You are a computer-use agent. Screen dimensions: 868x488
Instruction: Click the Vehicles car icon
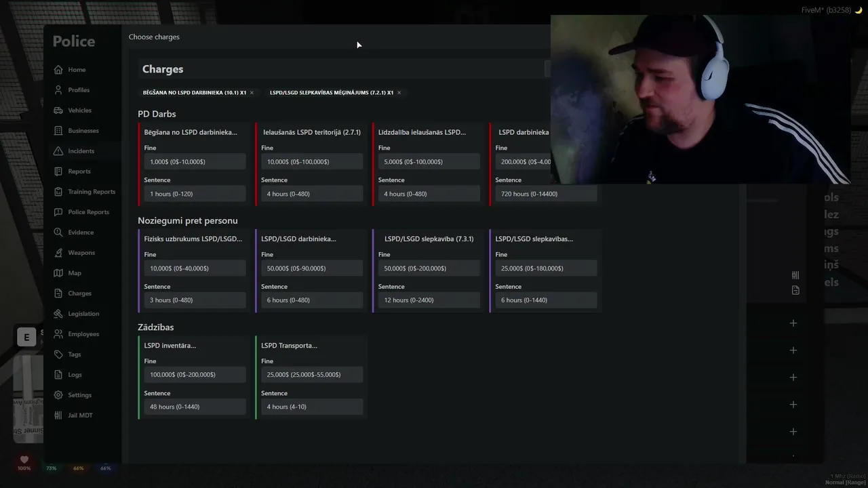[58, 110]
